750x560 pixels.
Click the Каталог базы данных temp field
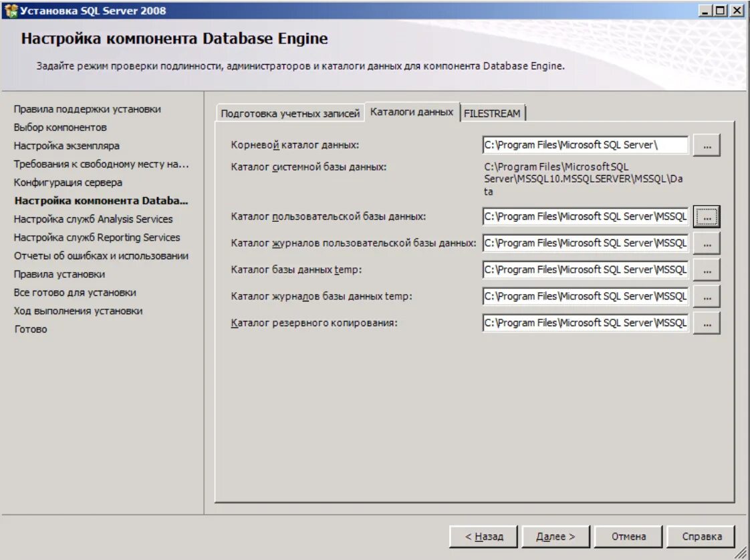pos(586,270)
